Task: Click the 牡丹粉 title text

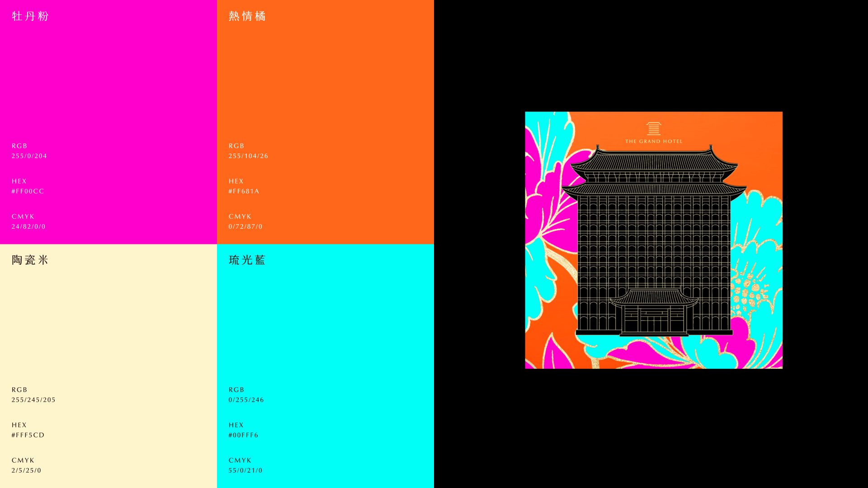Action: pos(30,16)
